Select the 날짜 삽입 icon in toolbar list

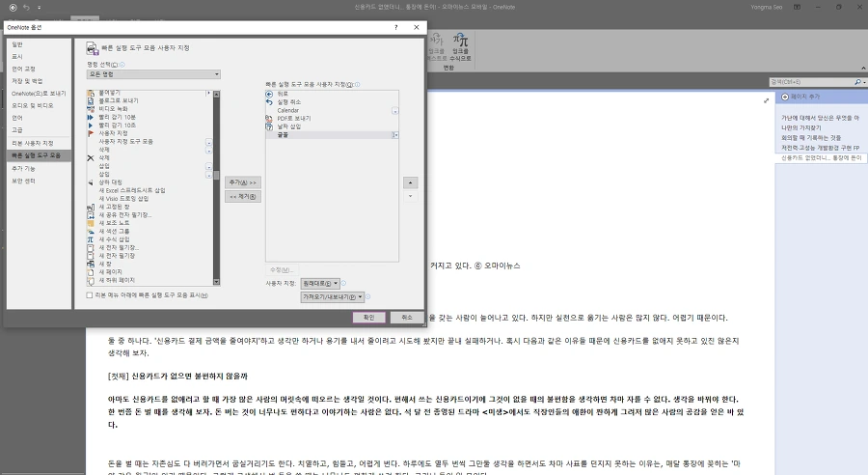pyautogui.click(x=270, y=126)
